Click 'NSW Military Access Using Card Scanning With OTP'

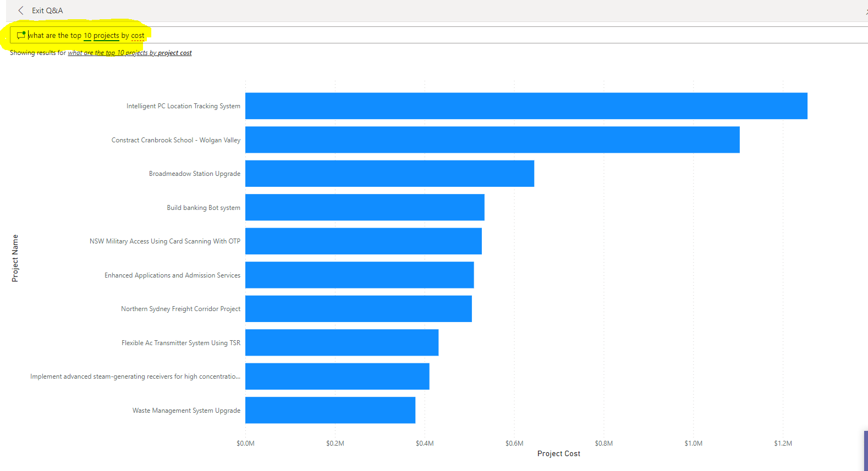165,241
